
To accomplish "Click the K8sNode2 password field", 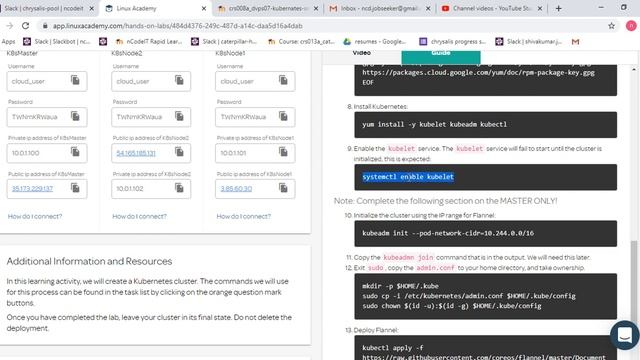I will [x=151, y=117].
